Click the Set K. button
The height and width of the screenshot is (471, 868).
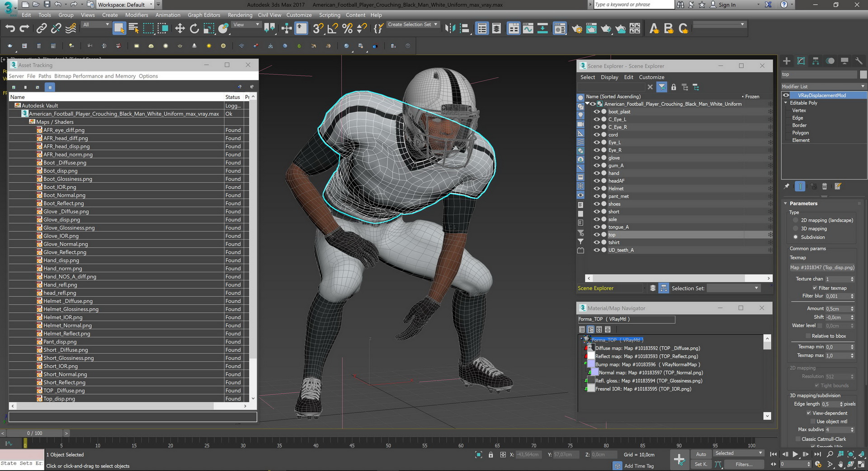tap(701, 464)
